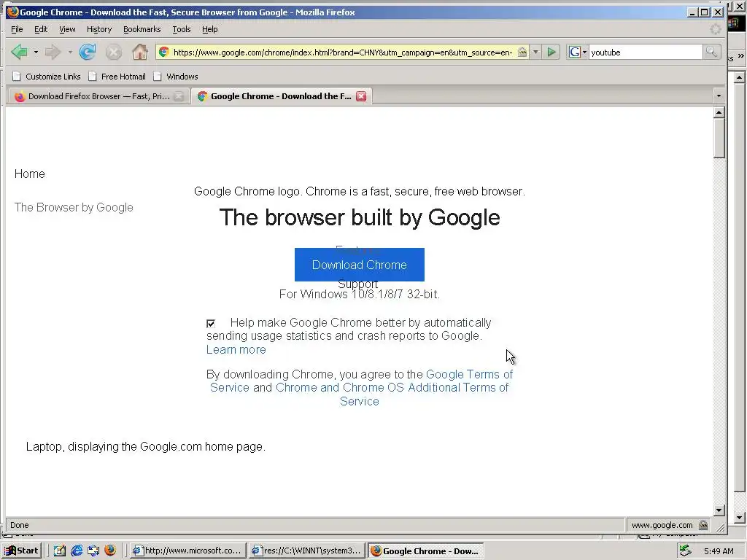747x560 pixels.
Task: Click the page scrollbar up arrow
Action: tap(719, 113)
